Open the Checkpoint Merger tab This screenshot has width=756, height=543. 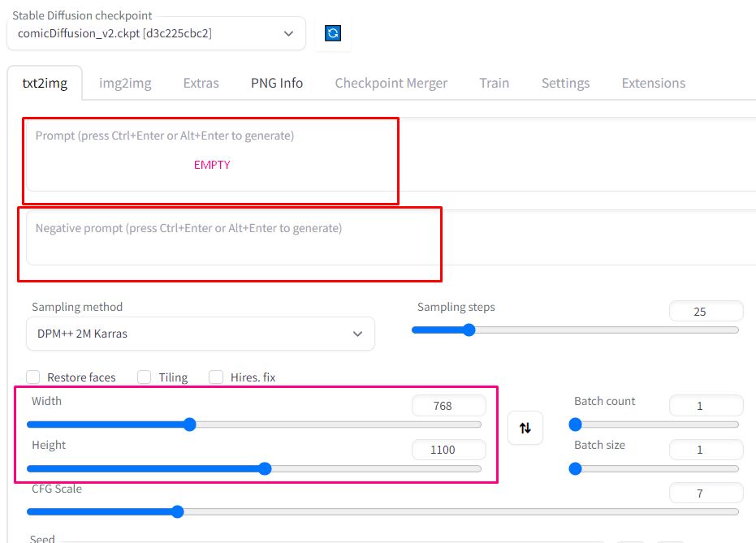point(391,83)
